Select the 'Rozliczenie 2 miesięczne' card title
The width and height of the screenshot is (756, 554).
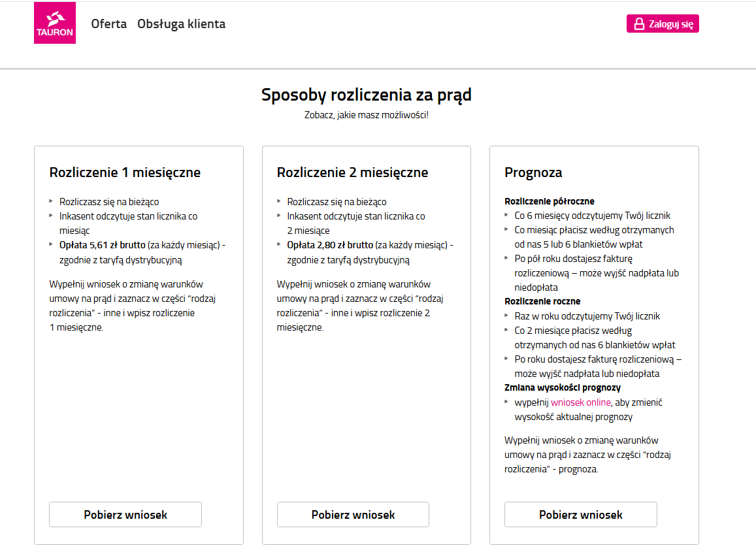click(352, 173)
